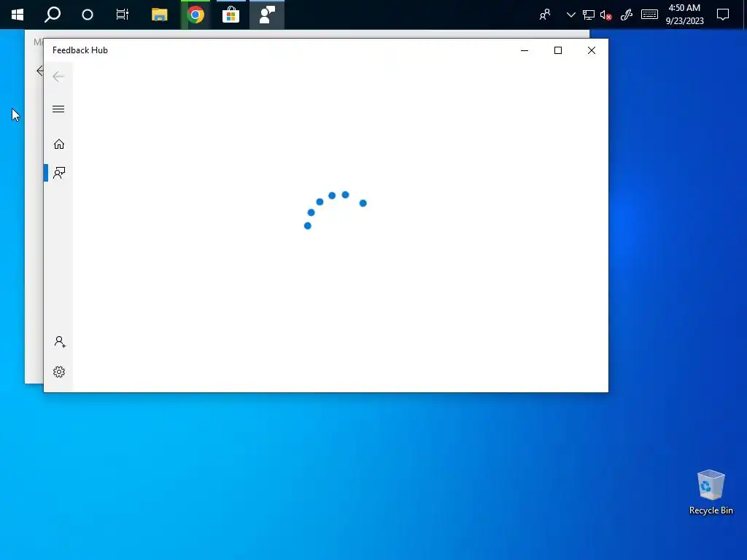Viewport: 747px width, 560px height.
Task: Close the Feedback Hub window
Action: pyautogui.click(x=591, y=50)
